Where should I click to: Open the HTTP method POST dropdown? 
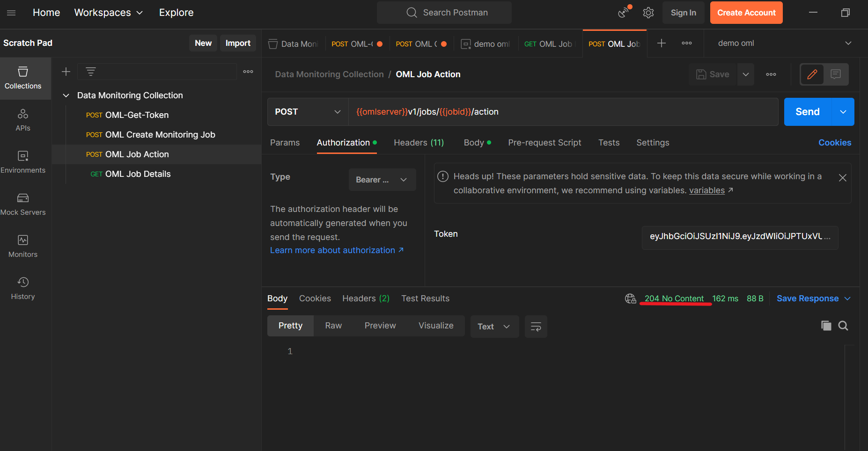point(308,112)
